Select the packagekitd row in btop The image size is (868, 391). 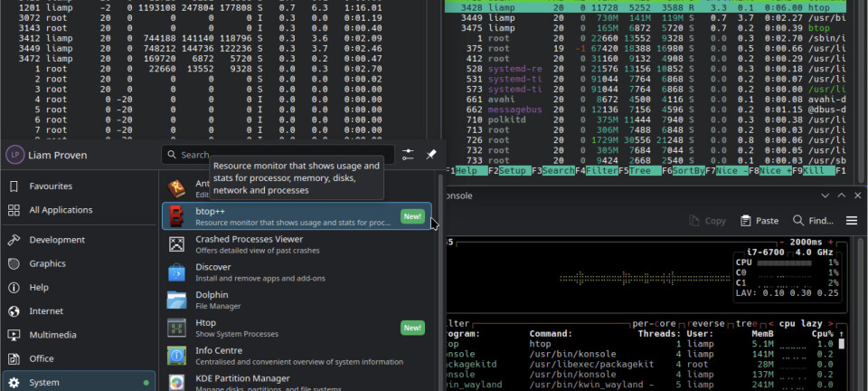pyautogui.click(x=642, y=364)
